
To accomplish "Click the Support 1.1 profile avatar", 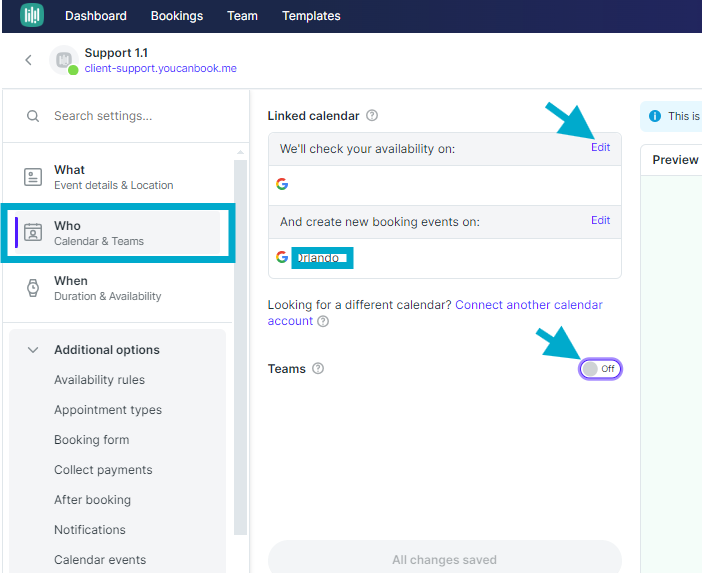I will click(64, 60).
